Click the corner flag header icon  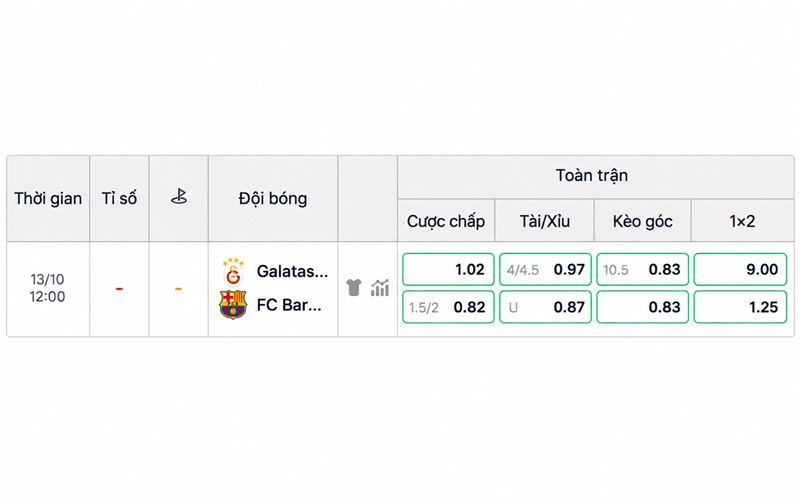point(179,196)
